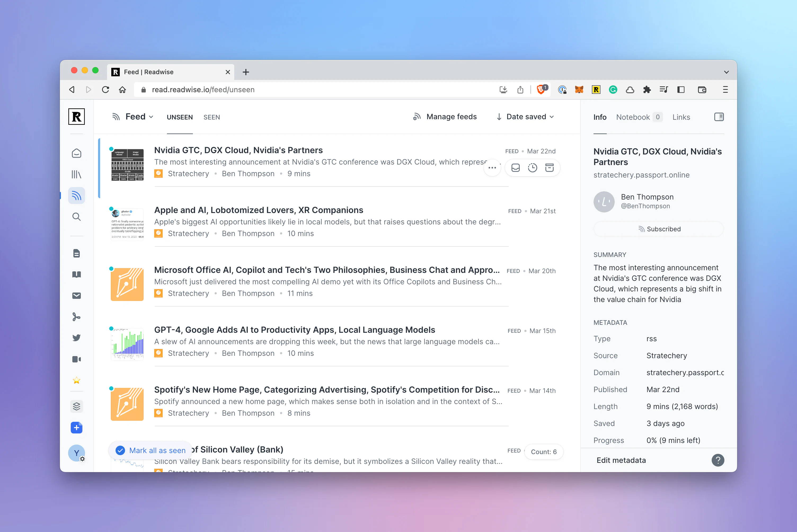Viewport: 797px width, 532px height.
Task: Open the Emails envelope icon in sidebar
Action: pyautogui.click(x=76, y=296)
